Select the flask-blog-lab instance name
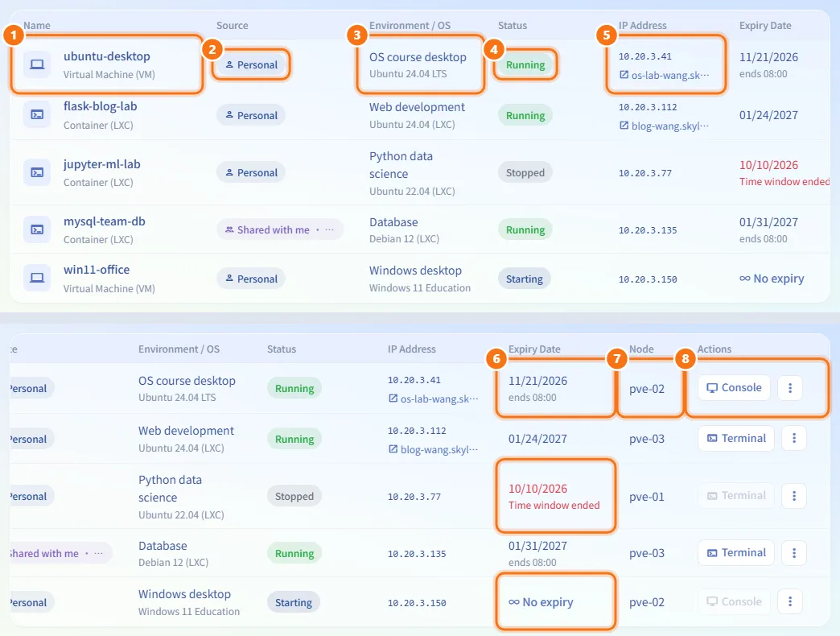This screenshot has height=636, width=840. click(x=101, y=106)
